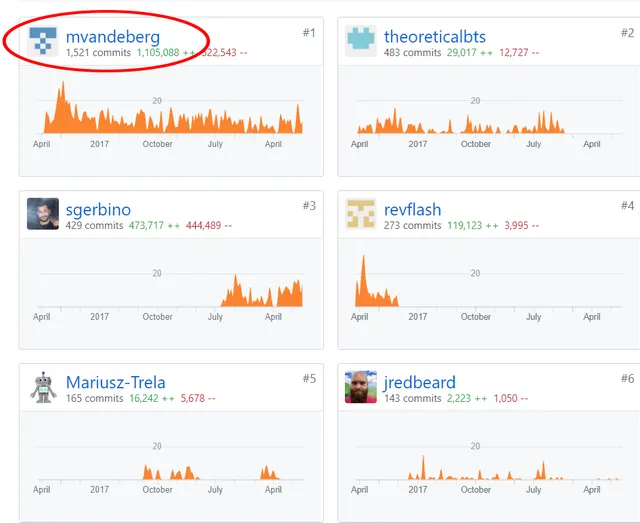Click revflash's 119,123 additions count
640x523 pixels.
[x=473, y=225]
